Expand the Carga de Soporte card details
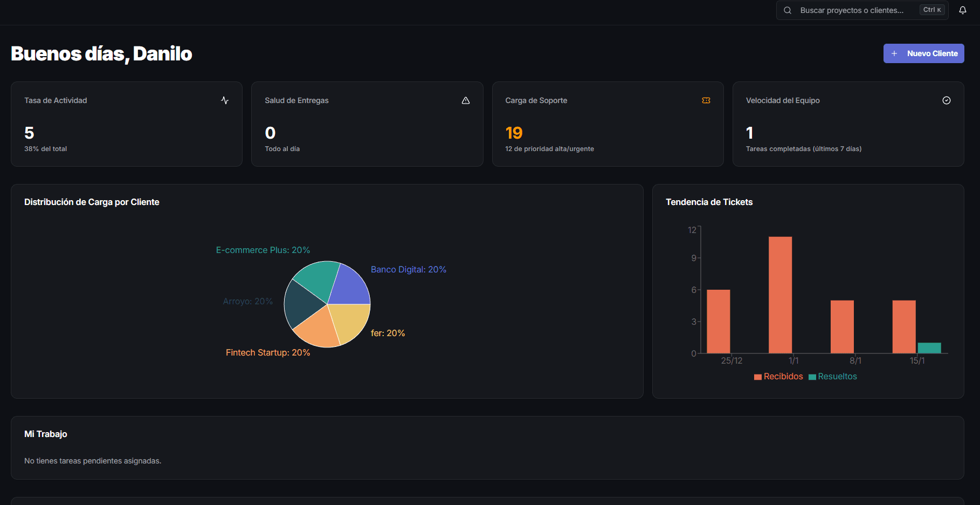The height and width of the screenshot is (505, 980). 608,124
